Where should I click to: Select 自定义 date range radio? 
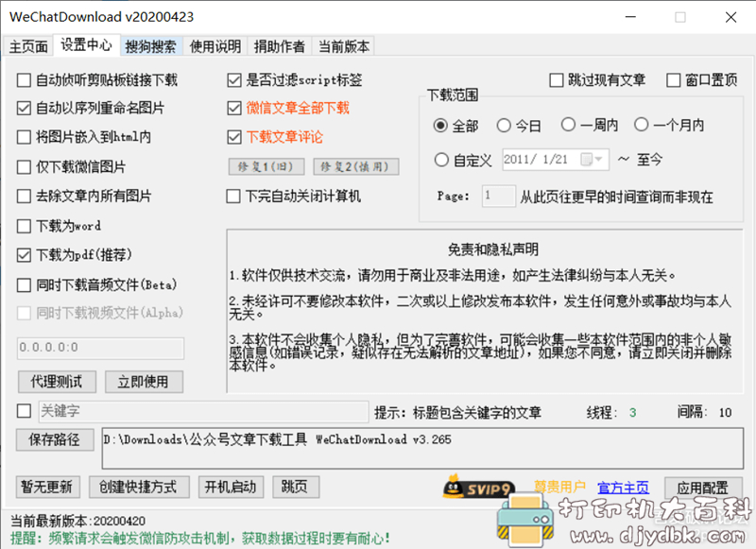[441, 160]
